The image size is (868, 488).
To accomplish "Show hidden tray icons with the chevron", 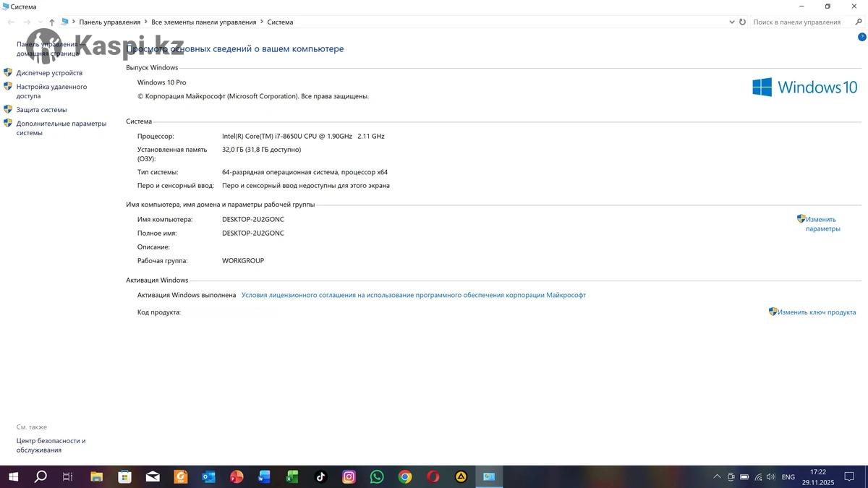I will (717, 477).
